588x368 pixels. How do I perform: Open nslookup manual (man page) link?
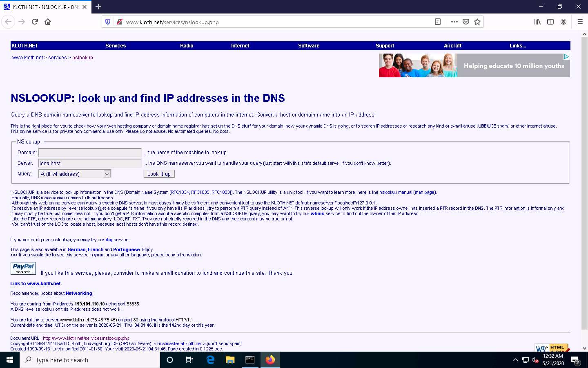click(x=407, y=192)
